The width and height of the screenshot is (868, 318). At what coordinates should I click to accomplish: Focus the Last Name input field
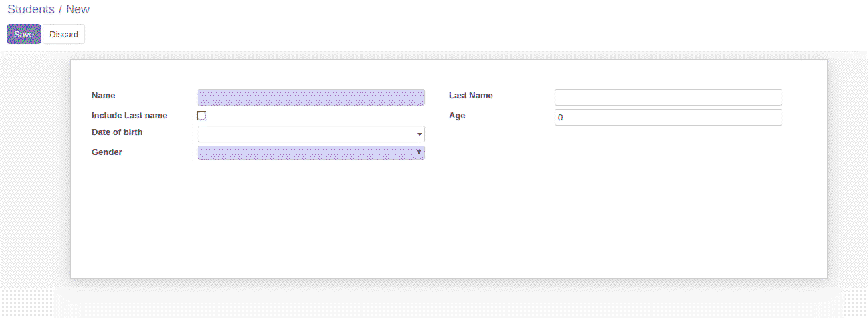[668, 97]
